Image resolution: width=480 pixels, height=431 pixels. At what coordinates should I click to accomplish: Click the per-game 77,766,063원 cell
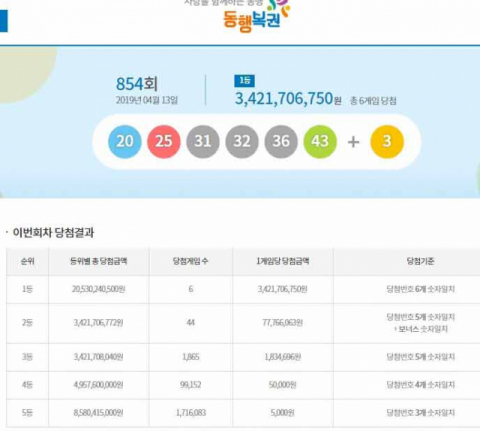(x=283, y=323)
